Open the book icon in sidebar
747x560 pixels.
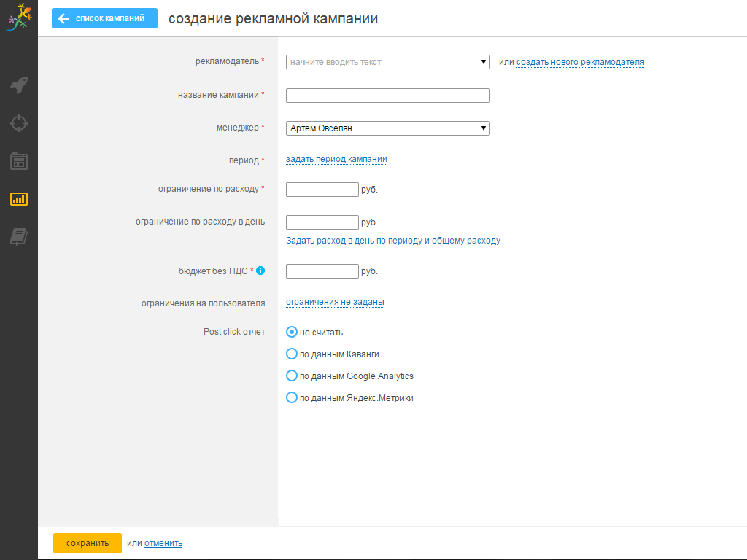19,236
